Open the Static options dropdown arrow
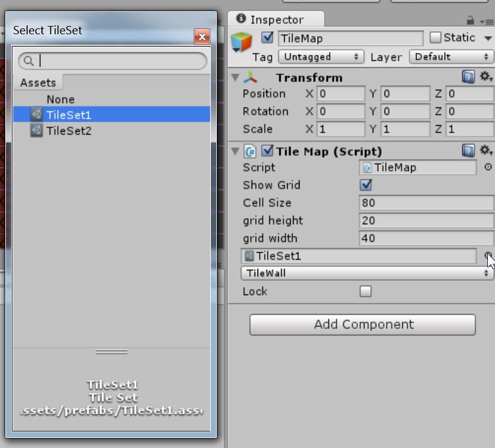Screen dimensions: 495x448 tap(488, 38)
